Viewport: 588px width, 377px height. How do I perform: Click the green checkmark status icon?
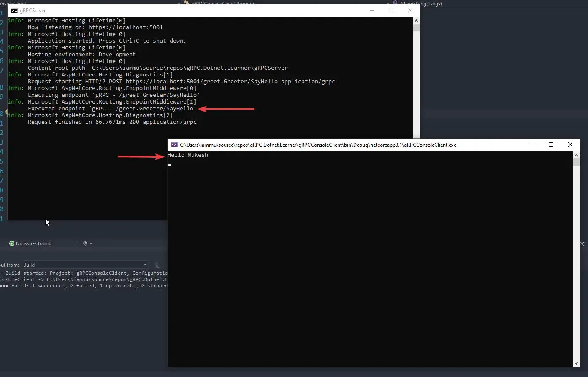coord(11,243)
